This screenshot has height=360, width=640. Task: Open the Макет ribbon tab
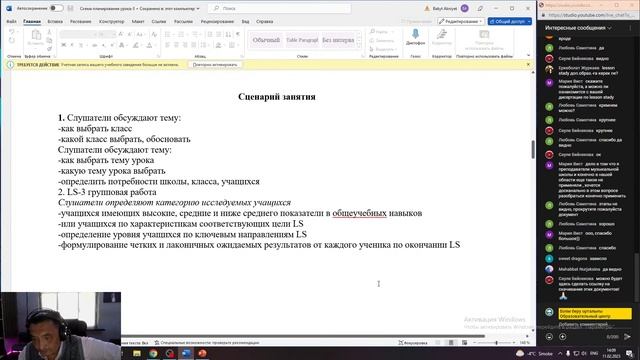coord(138,21)
